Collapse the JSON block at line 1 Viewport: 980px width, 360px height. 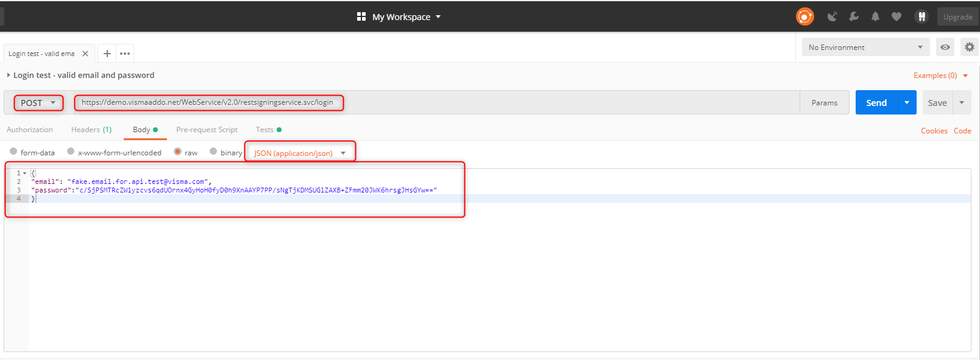24,173
